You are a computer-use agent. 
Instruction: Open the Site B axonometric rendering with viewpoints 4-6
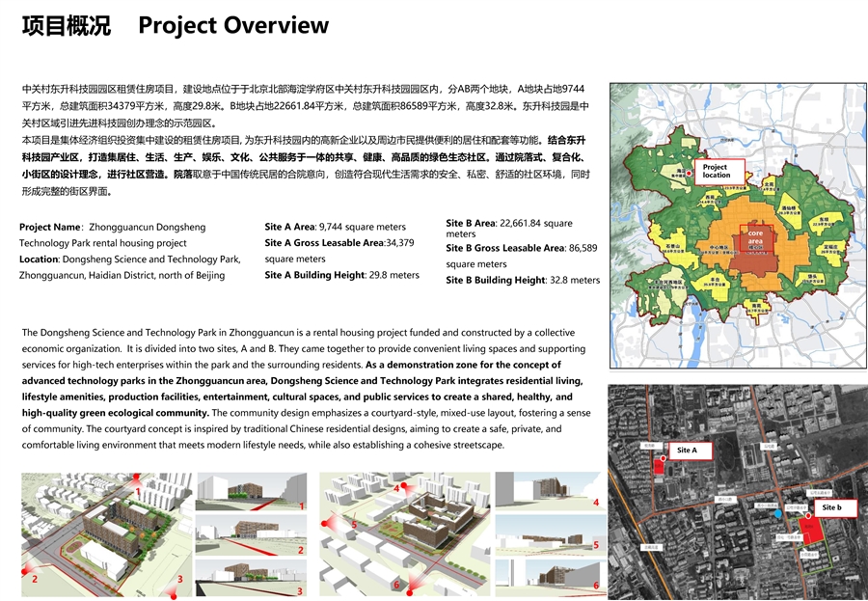(x=405, y=534)
